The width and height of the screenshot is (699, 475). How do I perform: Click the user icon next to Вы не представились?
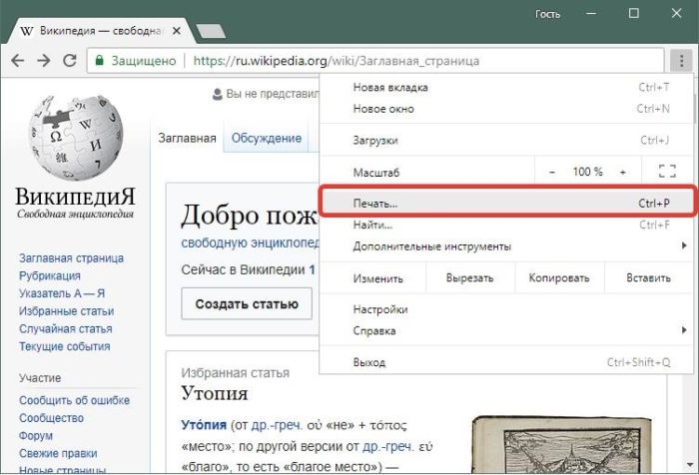pos(217,94)
